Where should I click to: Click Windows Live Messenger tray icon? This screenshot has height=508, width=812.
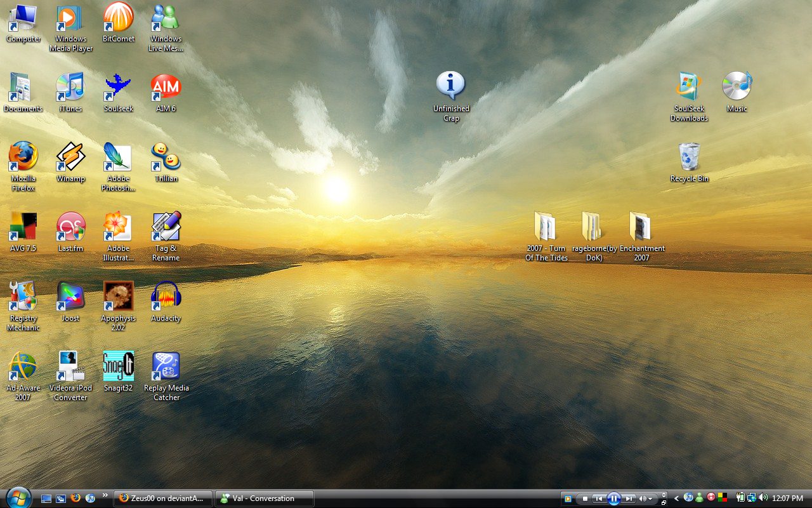(699, 497)
